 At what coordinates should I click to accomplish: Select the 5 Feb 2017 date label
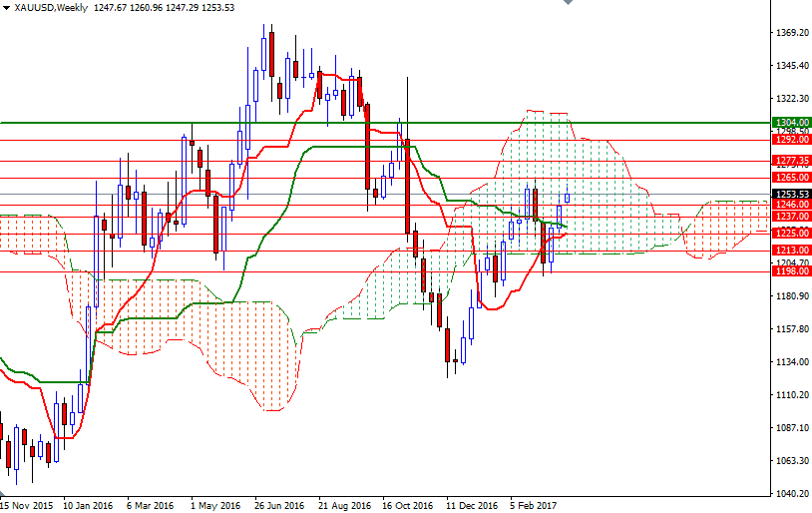pos(534,506)
